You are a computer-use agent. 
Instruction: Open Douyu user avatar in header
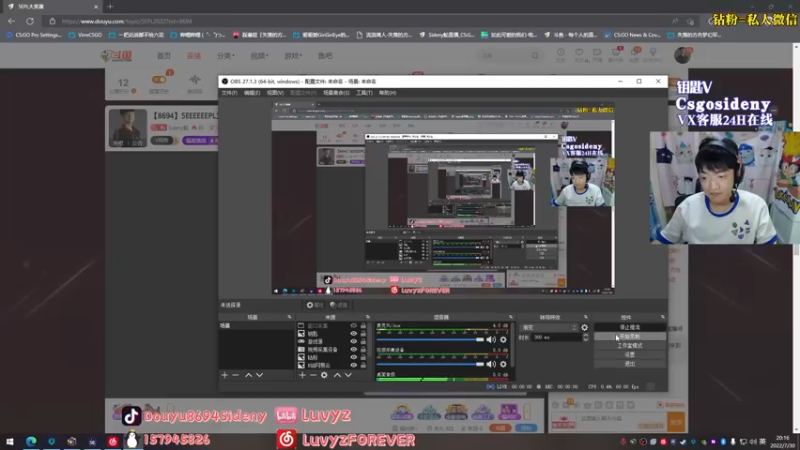682,55
